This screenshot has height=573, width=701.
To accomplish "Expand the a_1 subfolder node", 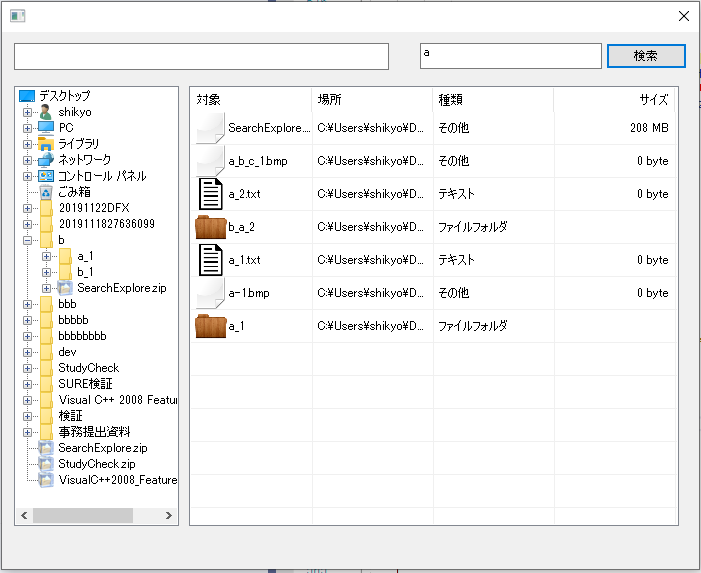I will pyautogui.click(x=46, y=257).
